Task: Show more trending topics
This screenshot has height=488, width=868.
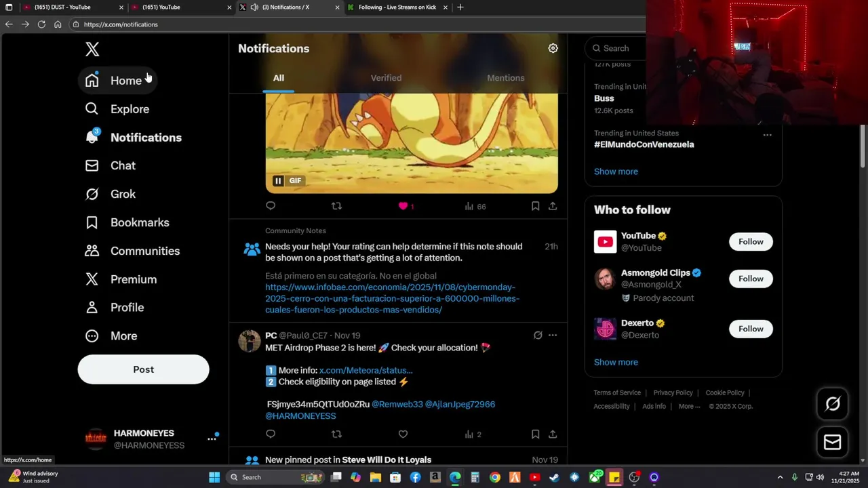Action: pos(616,171)
